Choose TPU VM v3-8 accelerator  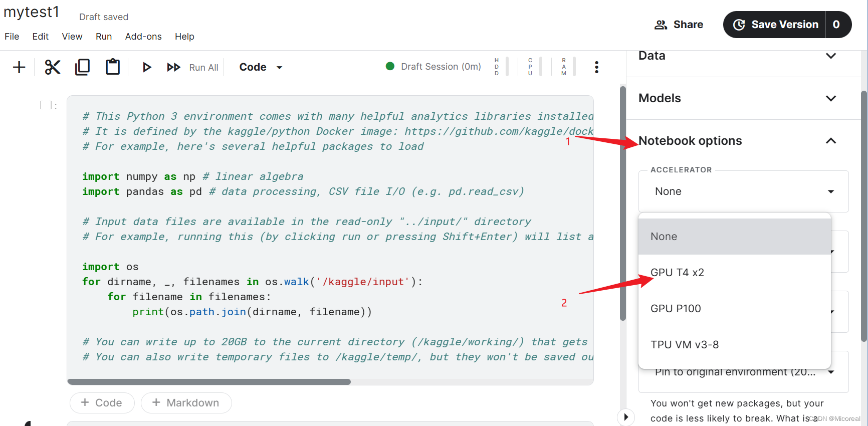[x=735, y=345]
